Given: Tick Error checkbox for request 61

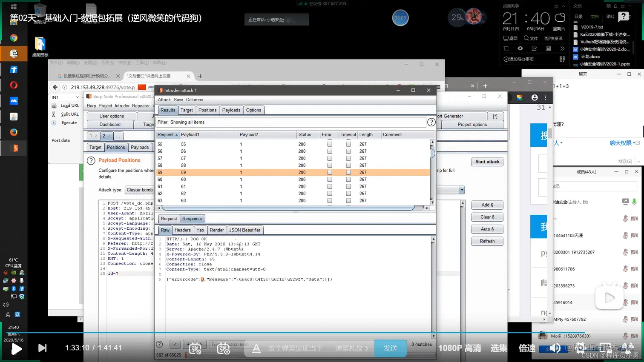Looking at the screenshot, I should click(330, 186).
